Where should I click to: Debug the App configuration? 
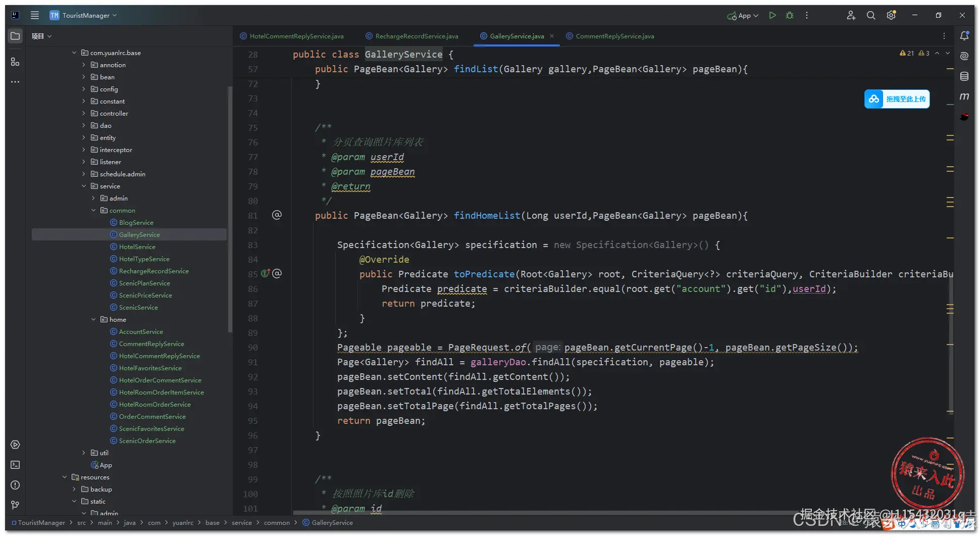point(790,15)
